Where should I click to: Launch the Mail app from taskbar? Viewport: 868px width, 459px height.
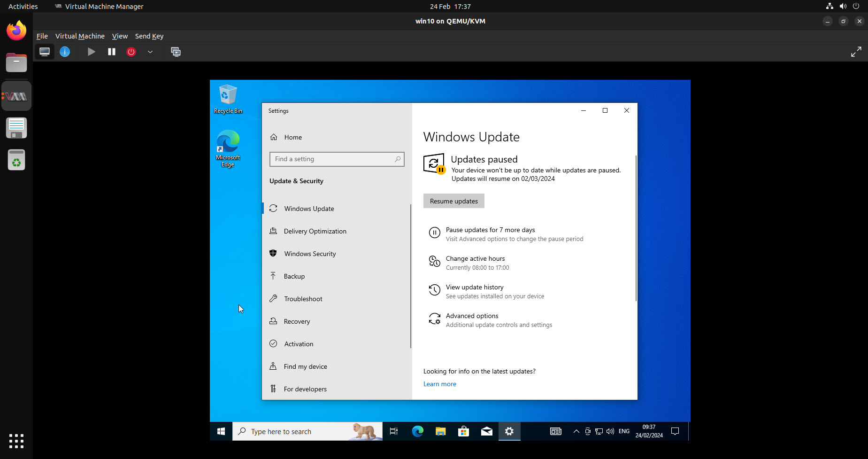[486, 431]
